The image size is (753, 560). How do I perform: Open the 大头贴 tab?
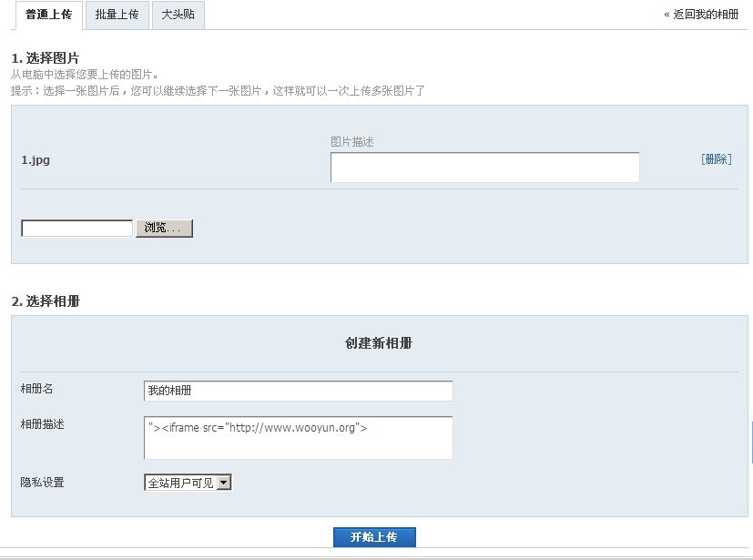(178, 15)
